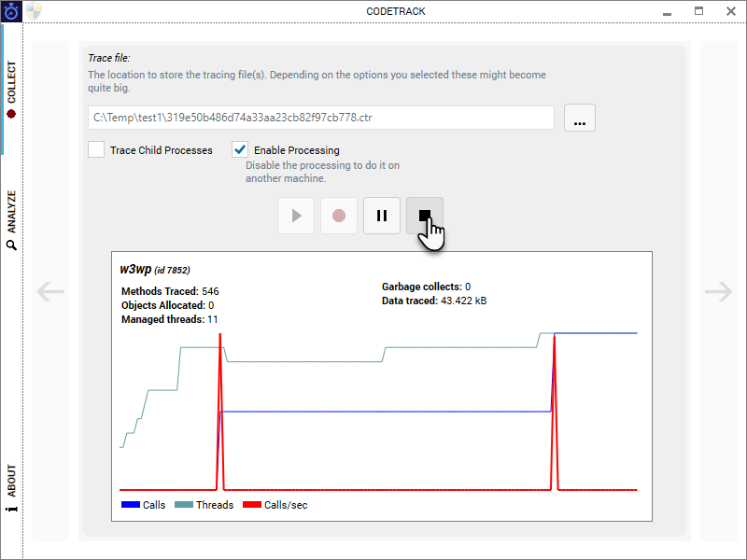The width and height of the screenshot is (747, 560).
Task: Click the magnifier icon below Analyze label
Action: [x=11, y=245]
